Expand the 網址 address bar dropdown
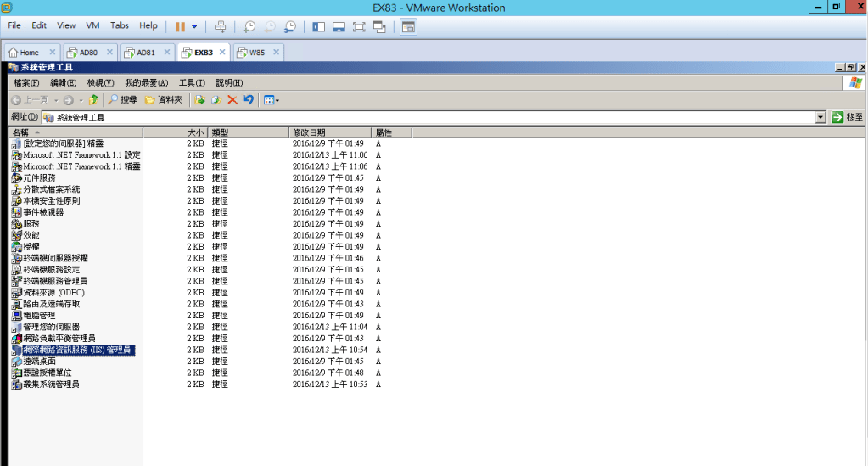 pos(820,117)
